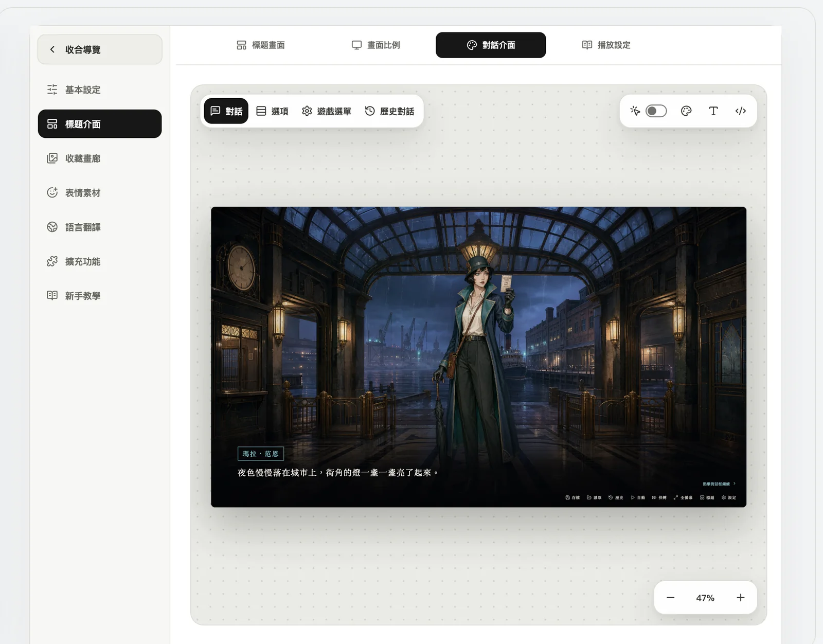Show the 遊戲選單 preview mode
Viewport: 823px width, 644px height.
coord(327,111)
